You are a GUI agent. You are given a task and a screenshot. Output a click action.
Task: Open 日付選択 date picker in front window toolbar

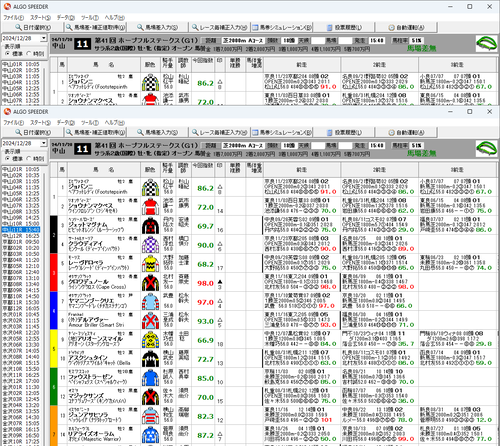pos(33,132)
